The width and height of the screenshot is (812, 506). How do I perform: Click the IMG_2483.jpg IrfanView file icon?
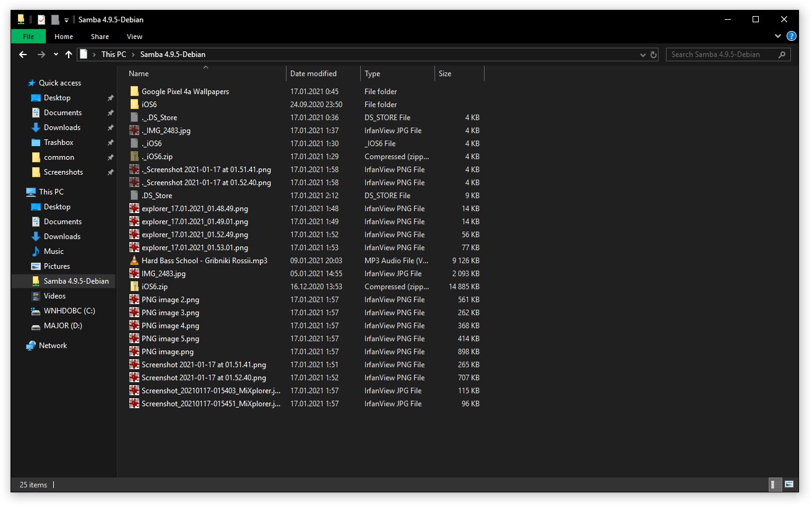(134, 273)
